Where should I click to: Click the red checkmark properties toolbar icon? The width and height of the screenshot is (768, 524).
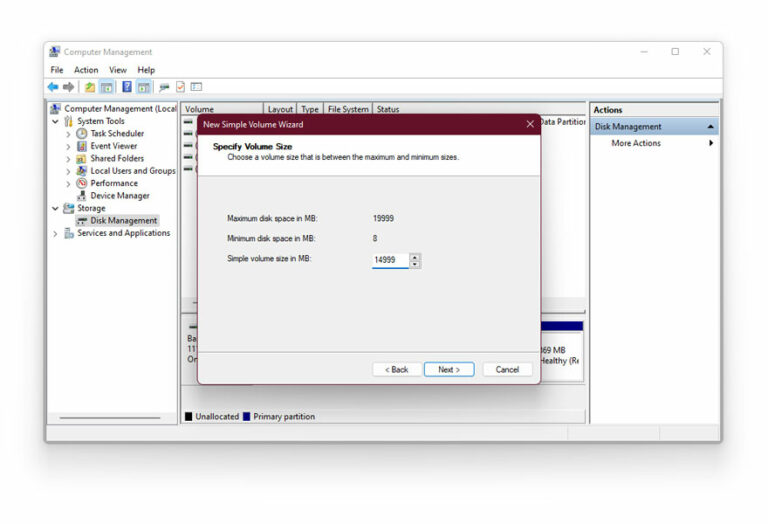point(180,87)
